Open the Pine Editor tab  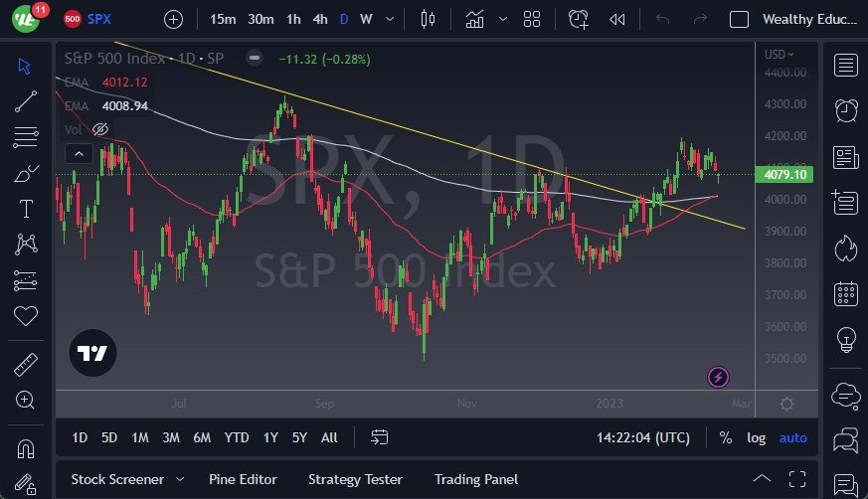243,479
